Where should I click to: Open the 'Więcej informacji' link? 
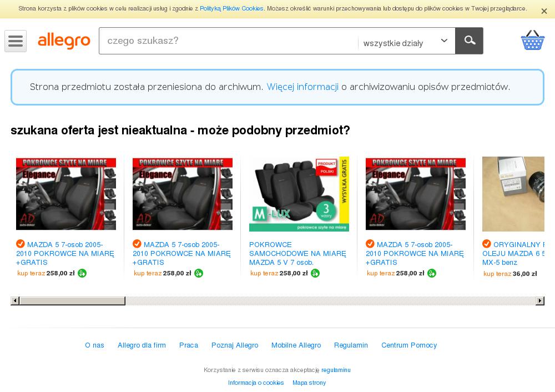coord(302,87)
